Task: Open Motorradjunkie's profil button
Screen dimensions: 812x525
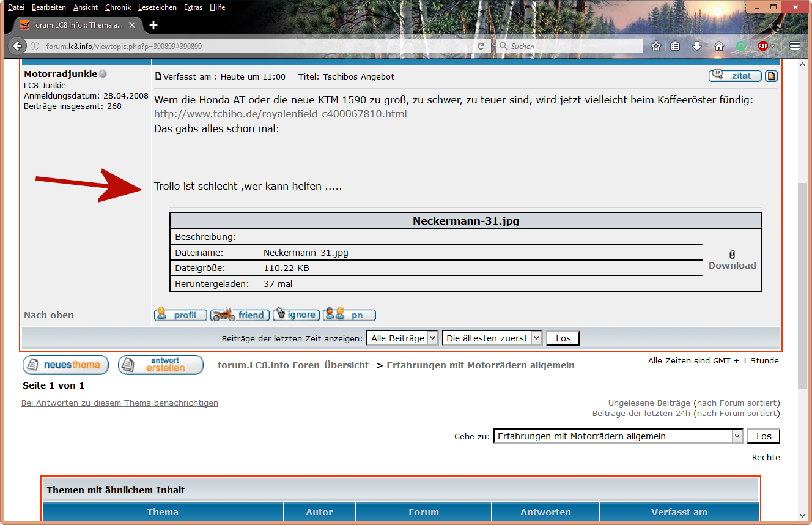Action: point(180,315)
